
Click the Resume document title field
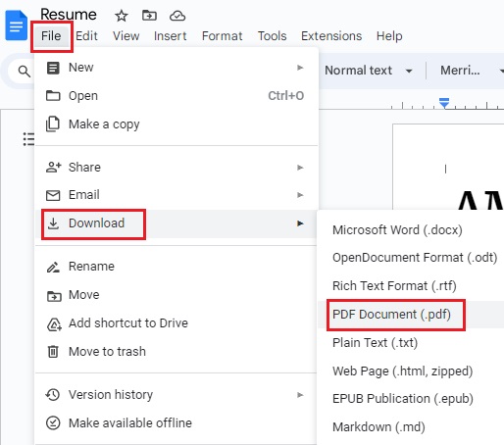pyautogui.click(x=69, y=15)
